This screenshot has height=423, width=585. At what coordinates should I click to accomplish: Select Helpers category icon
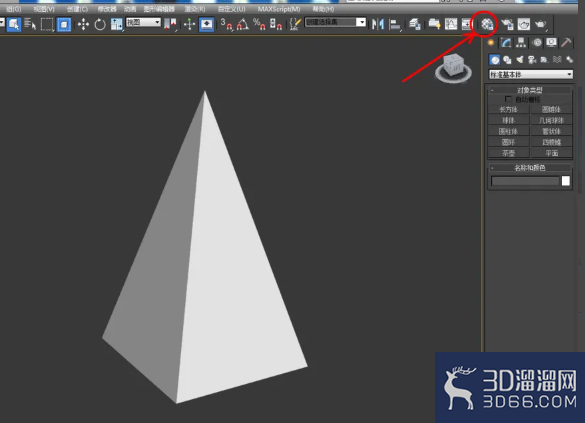point(544,60)
